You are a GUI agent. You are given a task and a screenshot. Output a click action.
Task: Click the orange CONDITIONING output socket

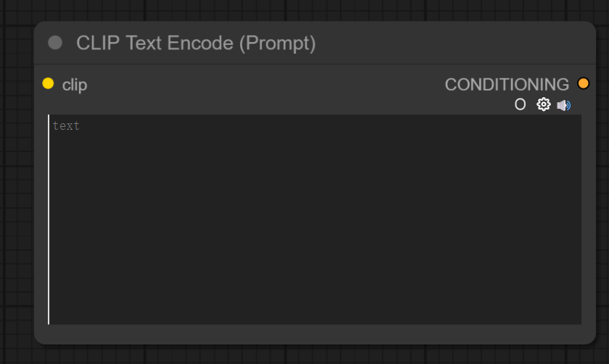(583, 83)
